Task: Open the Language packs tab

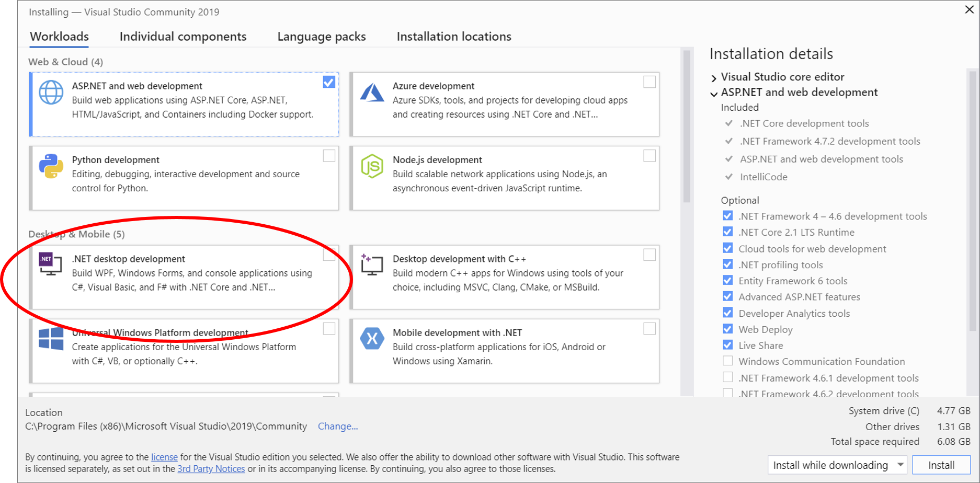Action: 322,37
